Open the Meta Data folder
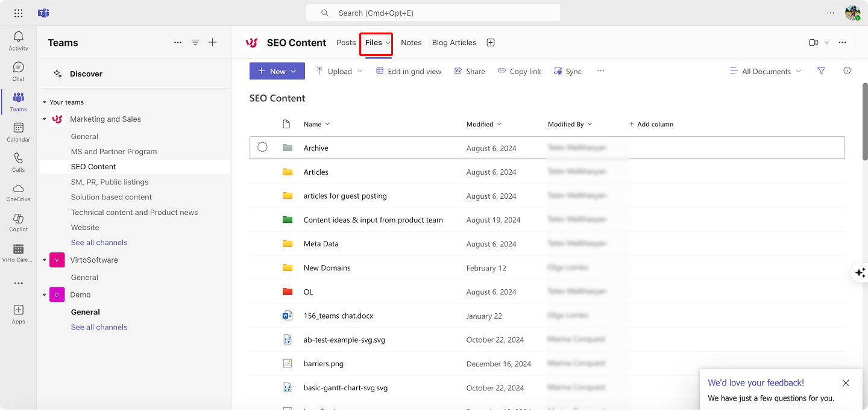Viewport: 868px width, 412px height. pyautogui.click(x=321, y=244)
